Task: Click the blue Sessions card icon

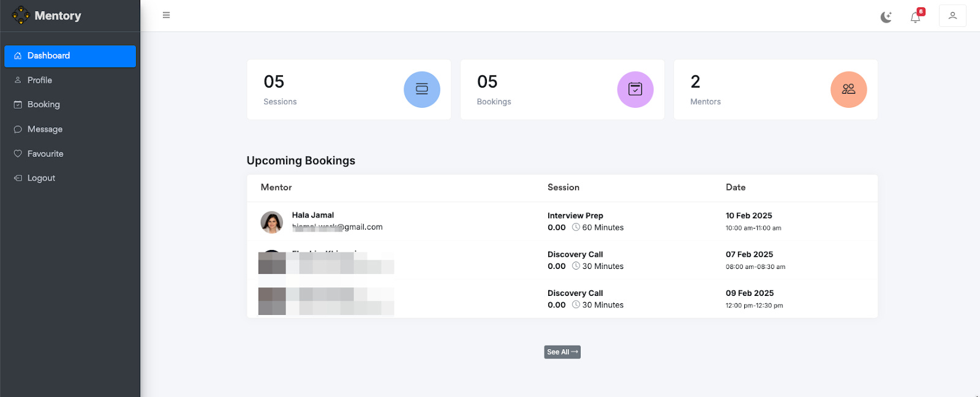Action: (422, 89)
